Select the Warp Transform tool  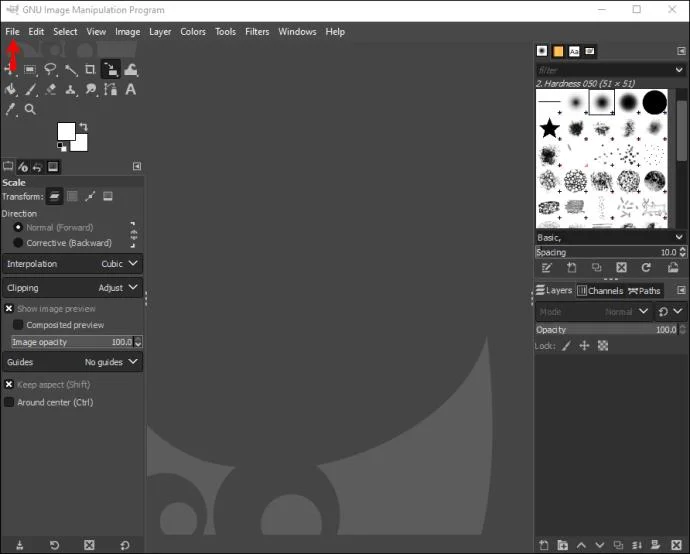(x=131, y=70)
